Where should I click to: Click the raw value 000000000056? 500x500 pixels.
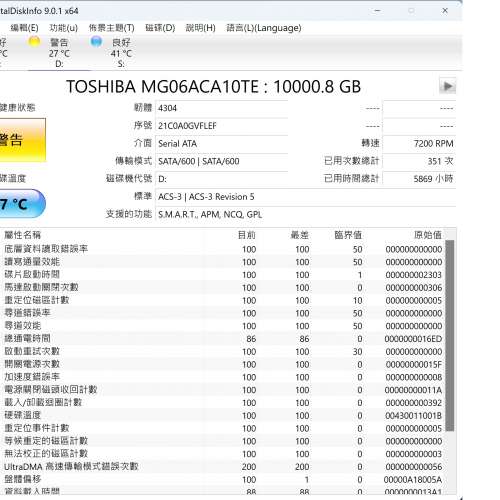(x=414, y=467)
